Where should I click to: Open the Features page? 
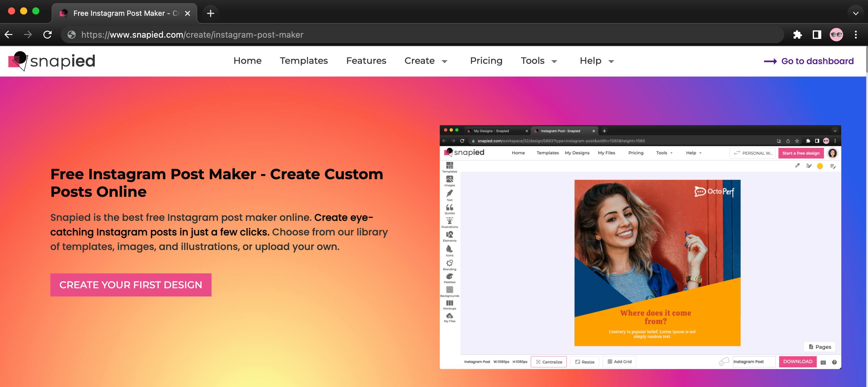[366, 61]
